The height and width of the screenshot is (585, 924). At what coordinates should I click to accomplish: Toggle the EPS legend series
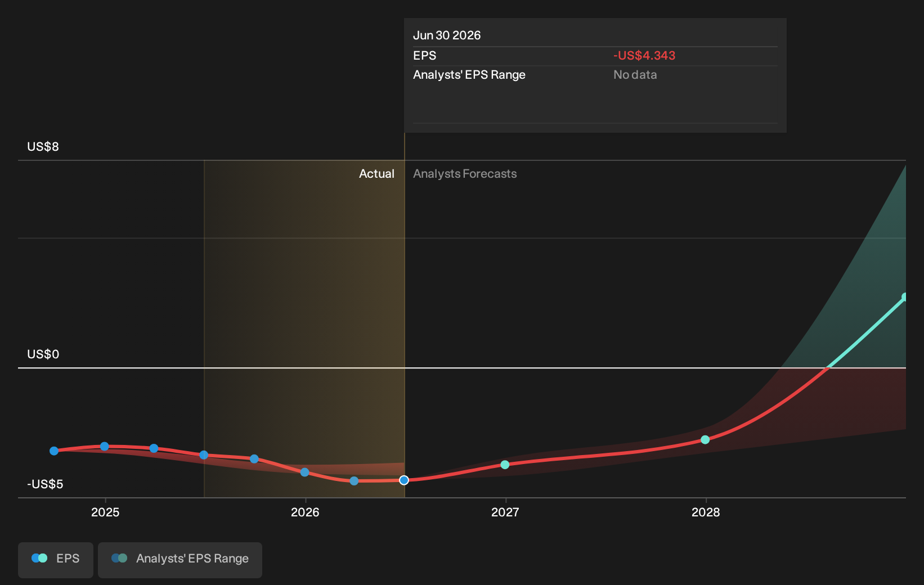click(x=56, y=559)
